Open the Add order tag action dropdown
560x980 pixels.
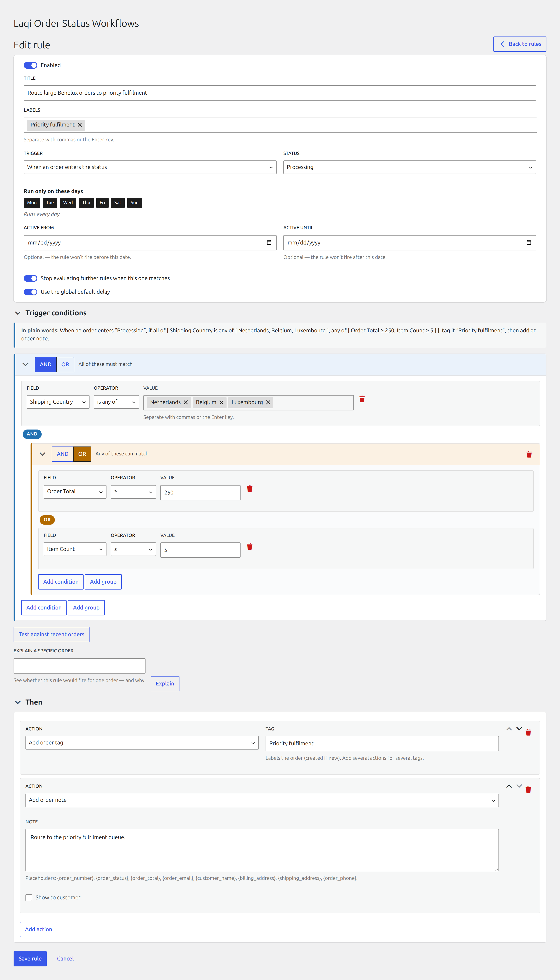142,743
